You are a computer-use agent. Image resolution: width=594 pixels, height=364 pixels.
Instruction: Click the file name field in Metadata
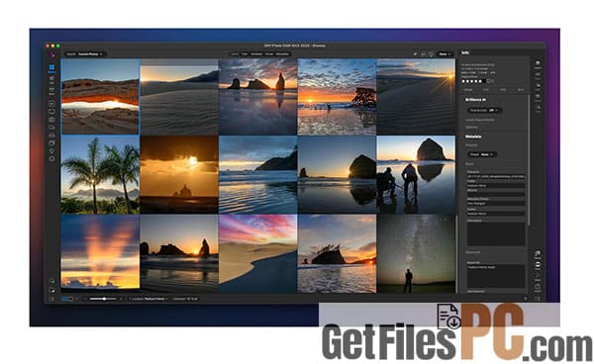click(x=496, y=176)
